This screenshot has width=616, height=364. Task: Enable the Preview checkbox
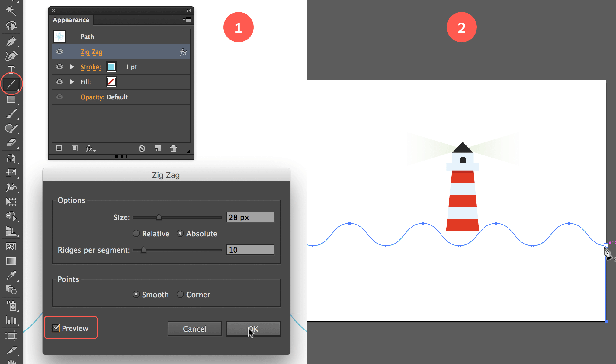click(56, 328)
